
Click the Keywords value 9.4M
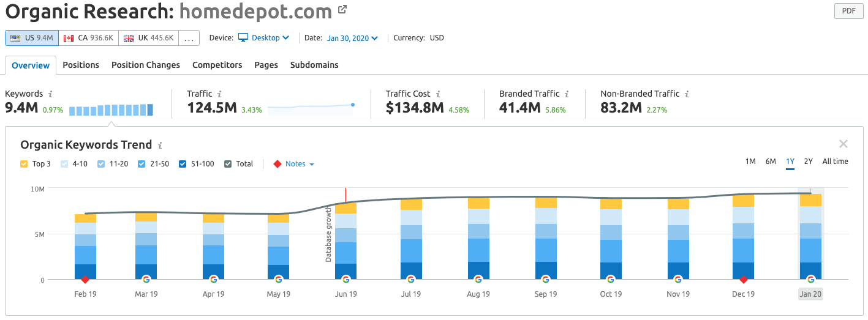pos(21,109)
